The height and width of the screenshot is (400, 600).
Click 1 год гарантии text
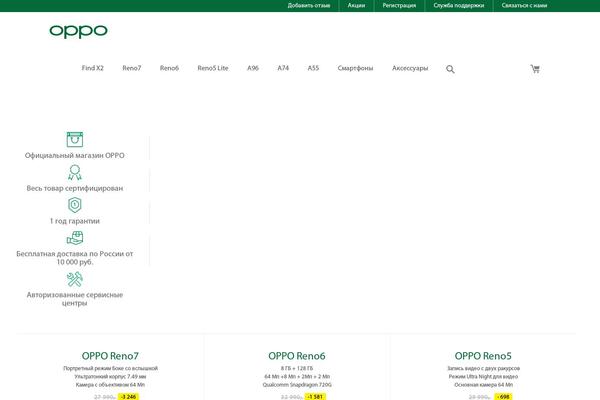pyautogui.click(x=75, y=221)
